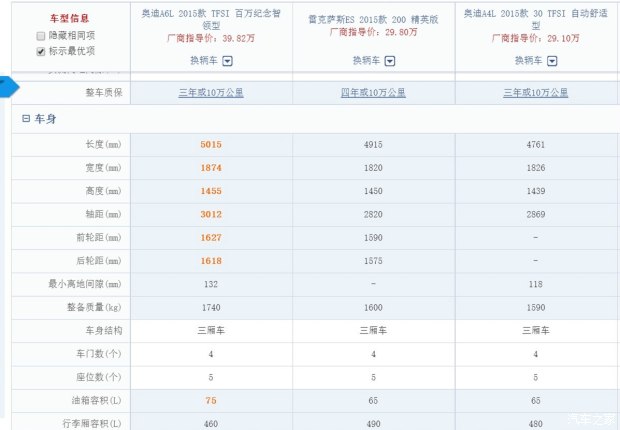Click the 行李厢容积(L) row label
620x430 pixels.
92,424
